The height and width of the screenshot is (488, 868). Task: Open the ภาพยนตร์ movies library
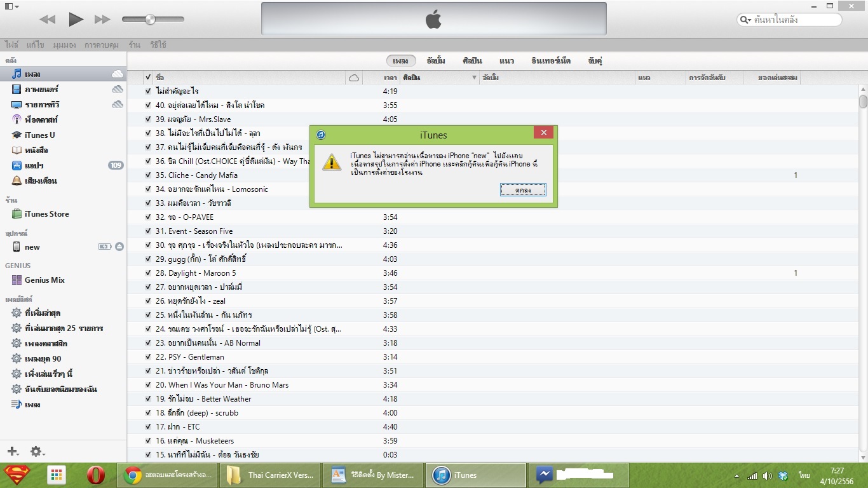[x=41, y=89]
